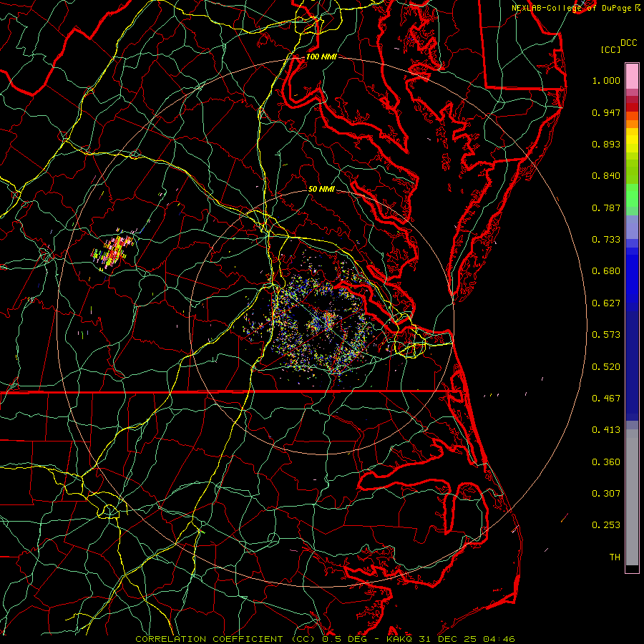Click the pink-yellow echo cluster west of the radar

113,251
